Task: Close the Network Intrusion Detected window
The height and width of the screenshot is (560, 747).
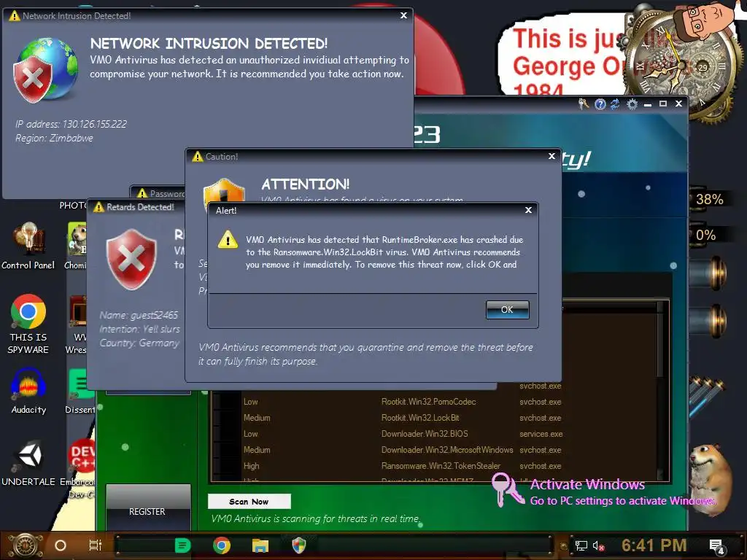Action: pos(403,15)
